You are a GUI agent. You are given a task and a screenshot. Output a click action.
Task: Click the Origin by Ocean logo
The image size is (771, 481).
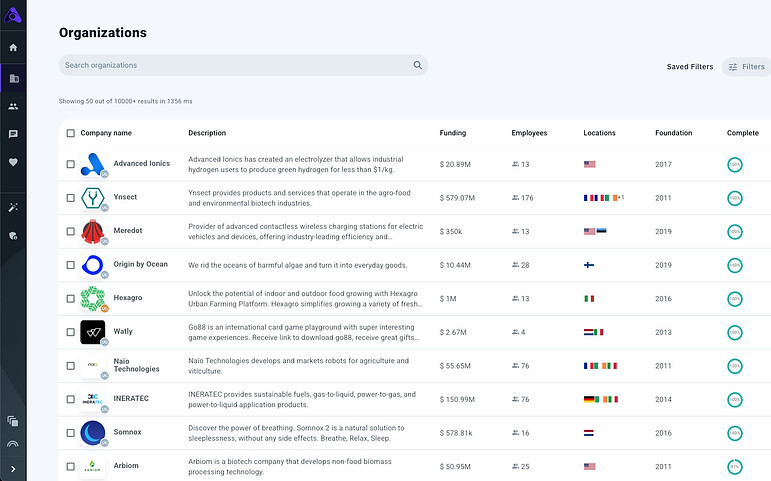(x=93, y=265)
